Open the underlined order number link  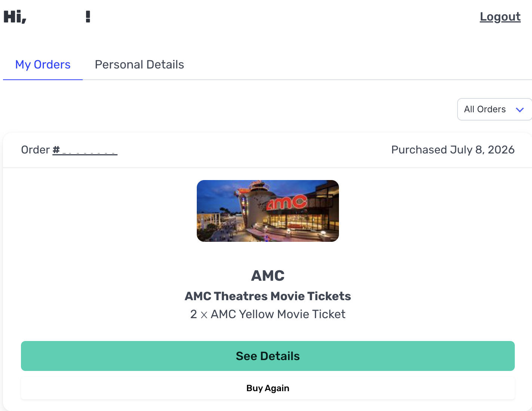85,150
